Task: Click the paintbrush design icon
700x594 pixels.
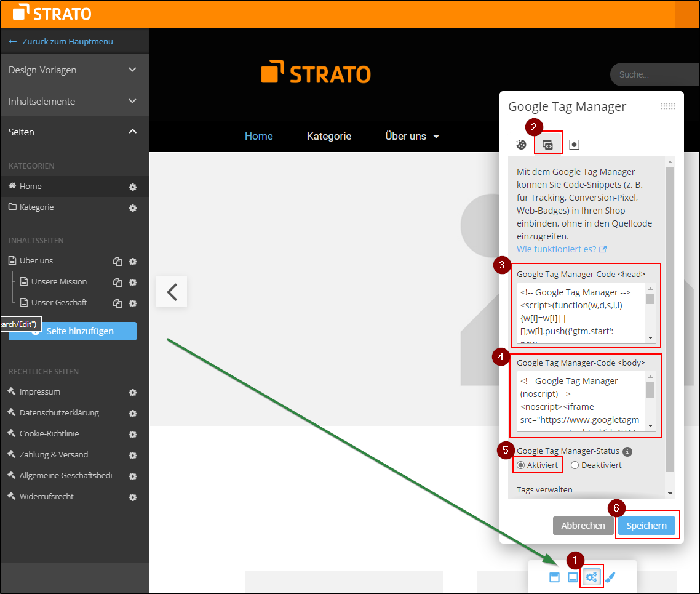Action: click(x=610, y=577)
